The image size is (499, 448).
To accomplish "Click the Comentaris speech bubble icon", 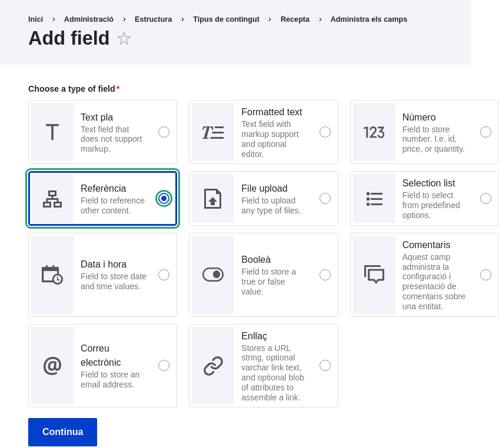I will coord(374,275).
